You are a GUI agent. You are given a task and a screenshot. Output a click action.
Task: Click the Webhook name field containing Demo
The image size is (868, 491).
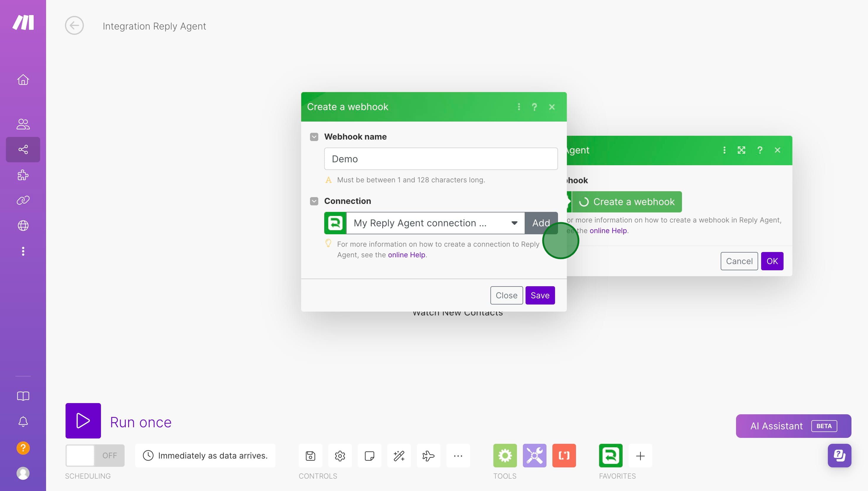click(441, 159)
